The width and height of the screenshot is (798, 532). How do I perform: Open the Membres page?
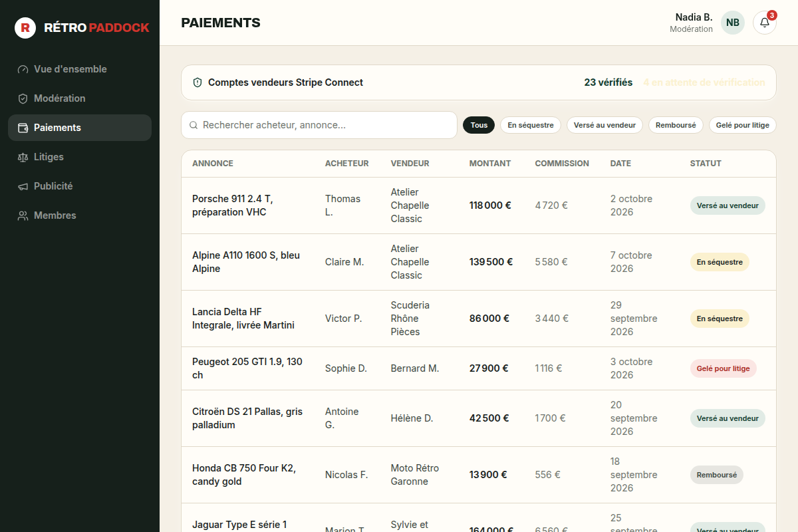click(x=80, y=215)
